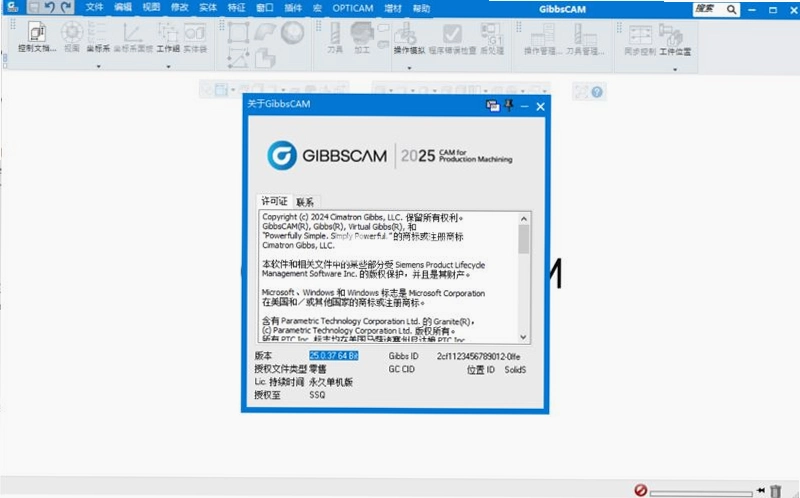The image size is (800, 498).
Task: Click the blue help question mark icon
Action: click(596, 92)
